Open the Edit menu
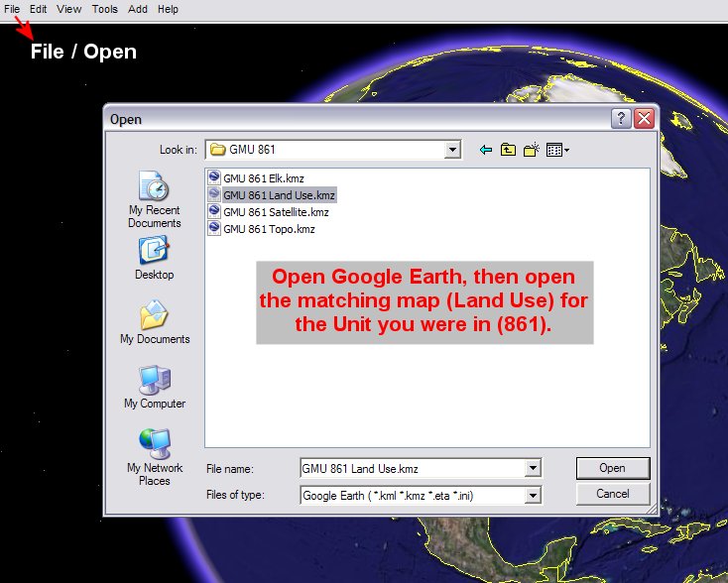Screen dimensions: 728x583 (x=38, y=9)
